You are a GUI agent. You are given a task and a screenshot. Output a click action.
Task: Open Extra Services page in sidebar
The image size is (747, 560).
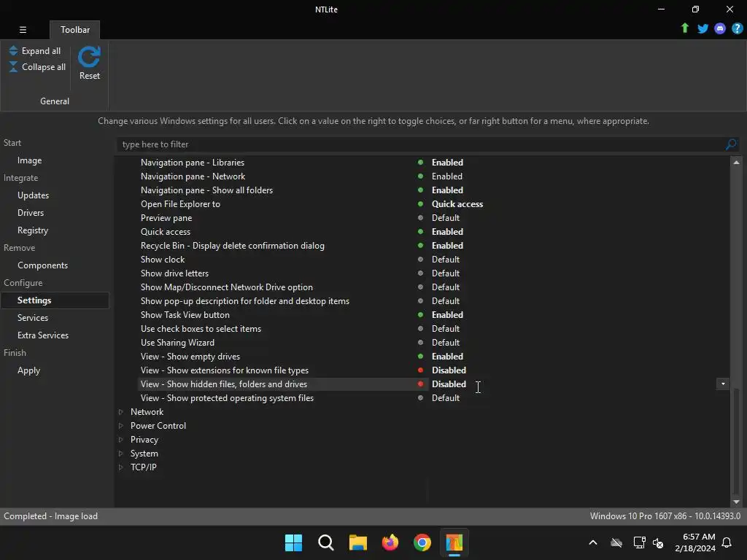[x=43, y=335]
